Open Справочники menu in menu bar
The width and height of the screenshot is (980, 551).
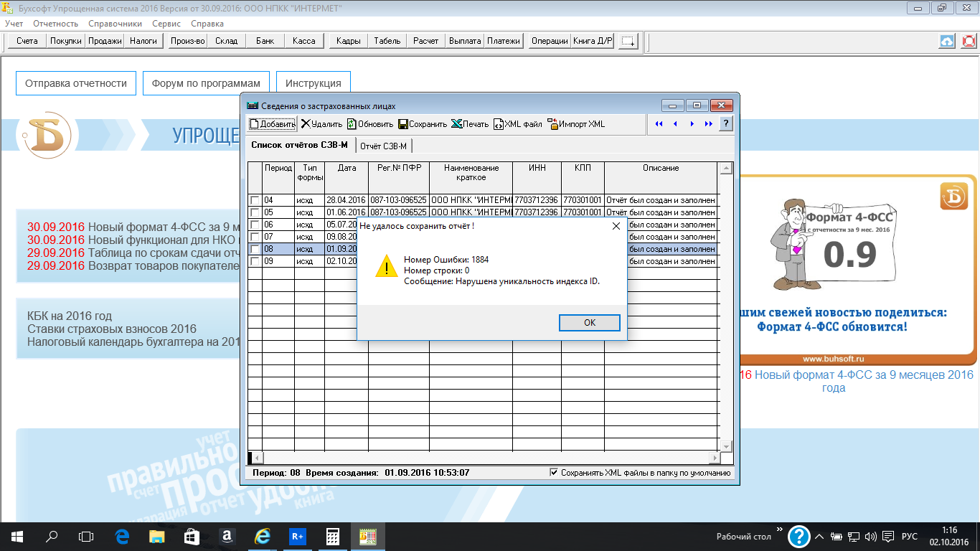pyautogui.click(x=115, y=24)
